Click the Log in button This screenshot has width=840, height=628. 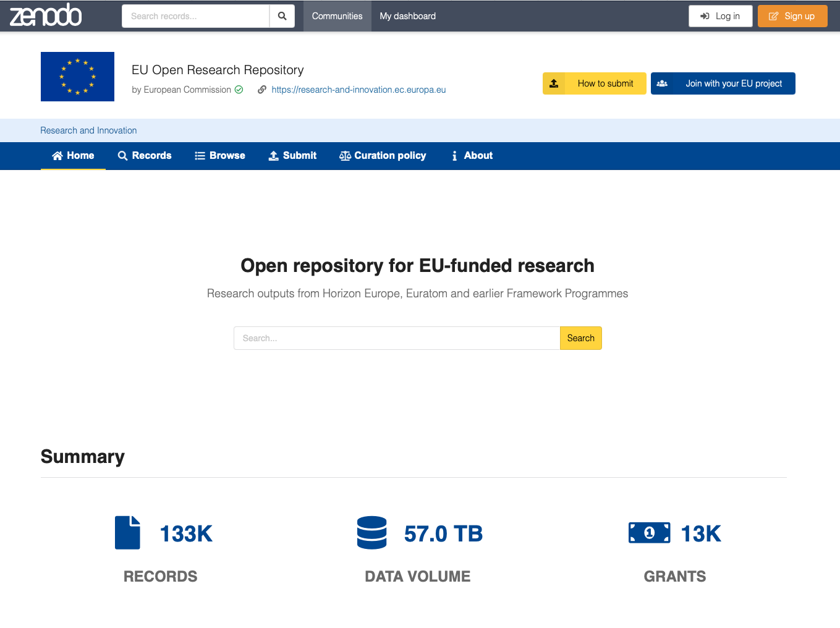[720, 16]
